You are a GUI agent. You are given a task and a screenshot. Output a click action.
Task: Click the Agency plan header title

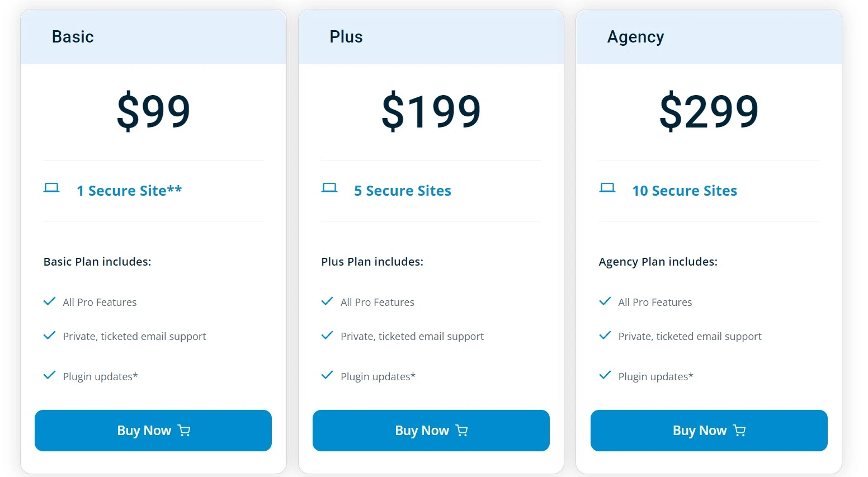pos(635,37)
